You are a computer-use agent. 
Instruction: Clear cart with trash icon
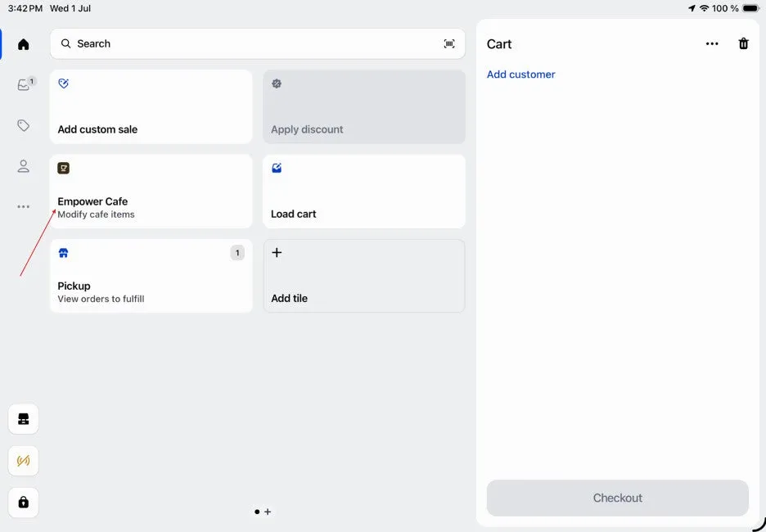pos(743,43)
